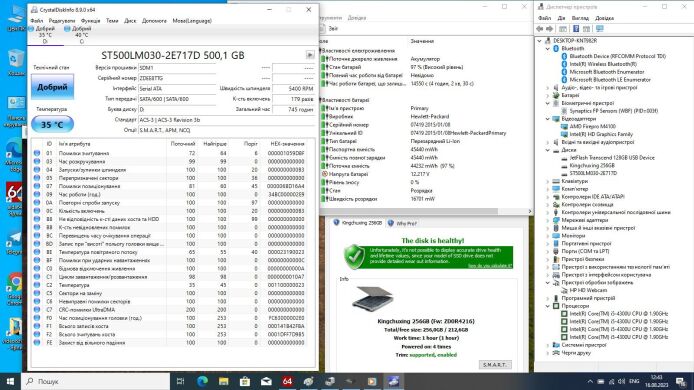Click the Добрий health status button
This screenshot has height=390, width=694.
52,87
